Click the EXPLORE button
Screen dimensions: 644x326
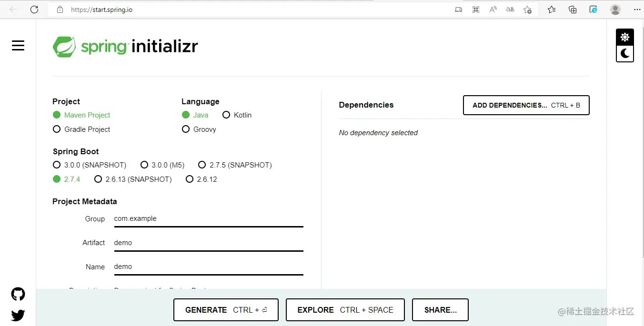coord(345,310)
